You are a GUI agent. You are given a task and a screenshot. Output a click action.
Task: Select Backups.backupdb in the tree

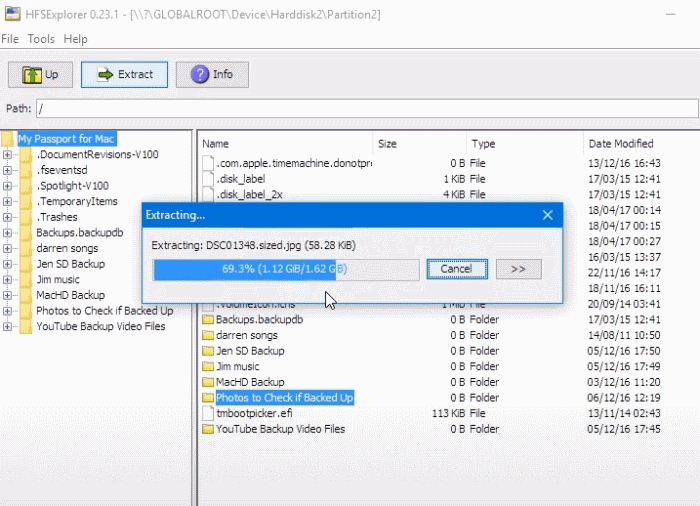[x=80, y=233]
